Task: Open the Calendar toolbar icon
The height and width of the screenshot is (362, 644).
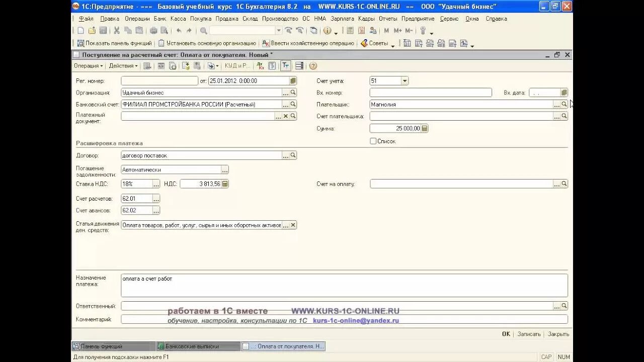Action: click(361, 31)
